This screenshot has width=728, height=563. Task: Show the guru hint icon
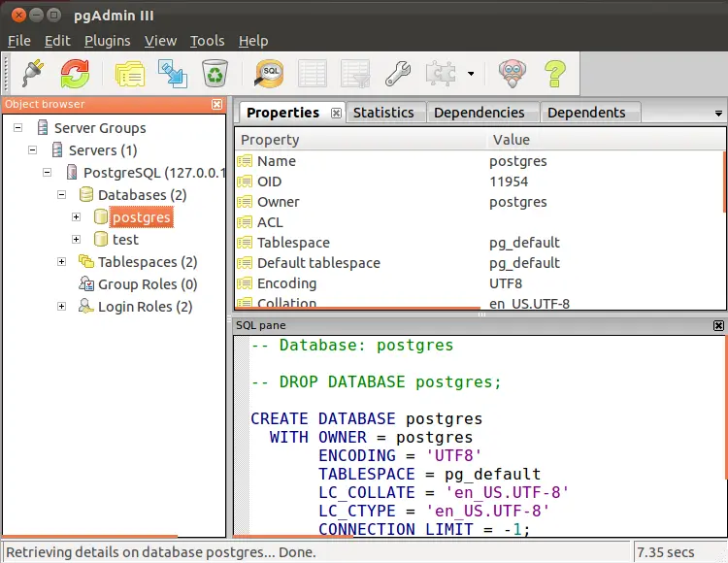tap(513, 73)
